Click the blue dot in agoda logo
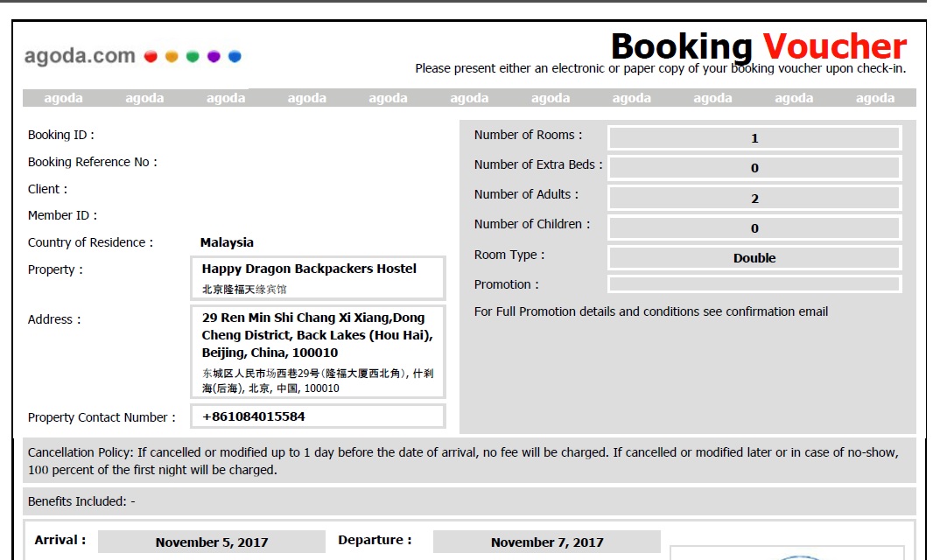This screenshot has width=940, height=560. coord(235,56)
